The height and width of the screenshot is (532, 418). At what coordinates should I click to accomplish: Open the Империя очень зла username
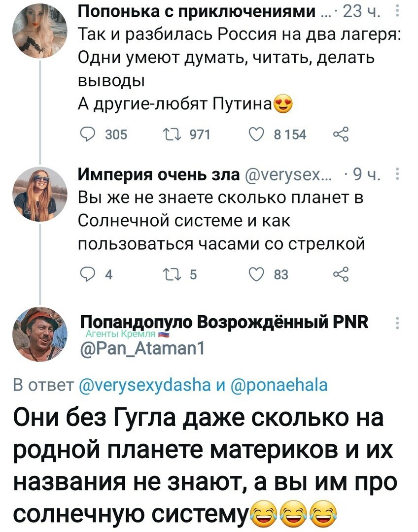click(159, 175)
